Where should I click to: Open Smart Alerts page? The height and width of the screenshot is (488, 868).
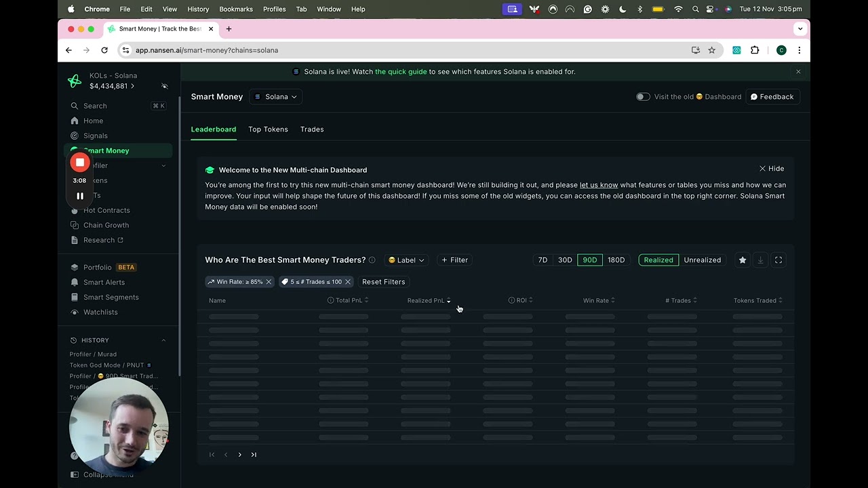(x=104, y=282)
